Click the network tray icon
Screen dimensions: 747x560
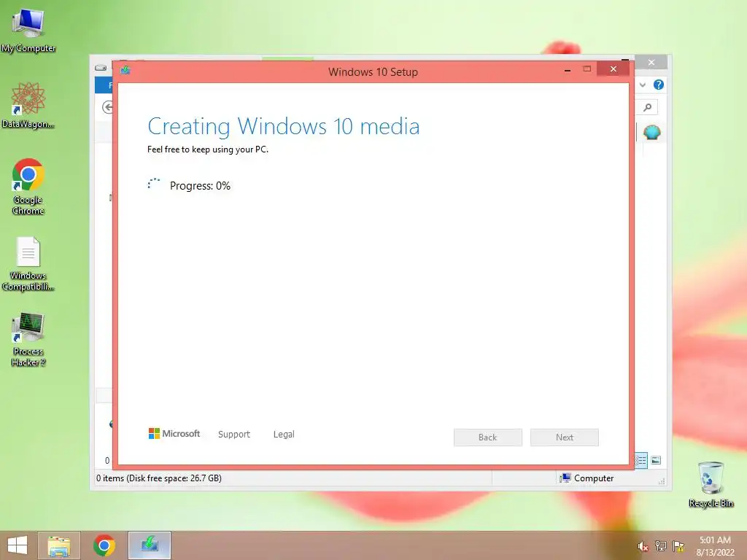pyautogui.click(x=661, y=546)
